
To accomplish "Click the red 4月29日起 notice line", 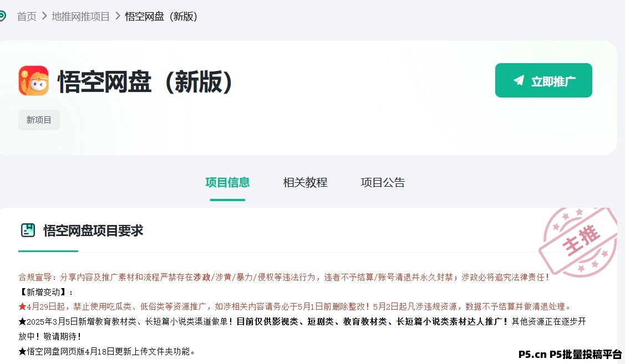I will click(296, 306).
